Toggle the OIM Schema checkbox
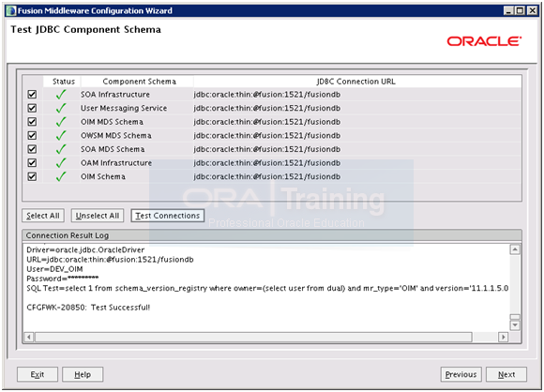The height and width of the screenshot is (392, 544). click(x=32, y=176)
